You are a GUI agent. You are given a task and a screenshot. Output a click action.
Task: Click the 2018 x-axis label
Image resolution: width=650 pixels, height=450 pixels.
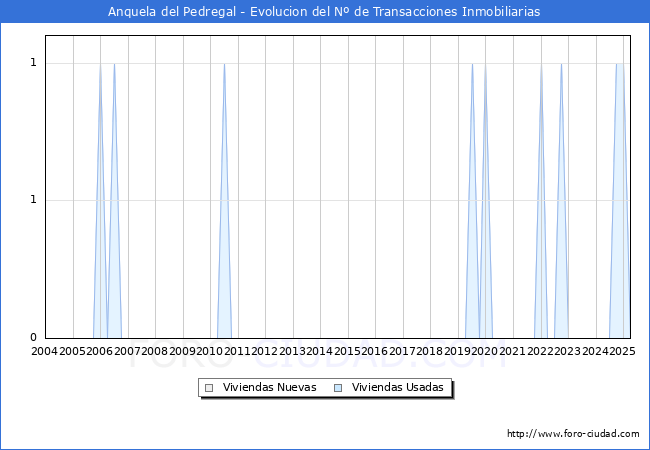click(x=429, y=351)
